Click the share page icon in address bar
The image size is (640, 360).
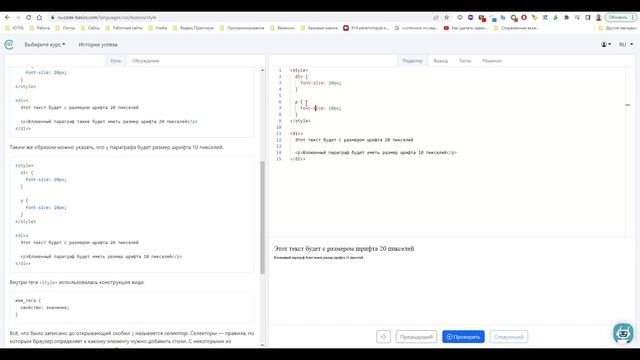[x=436, y=18]
